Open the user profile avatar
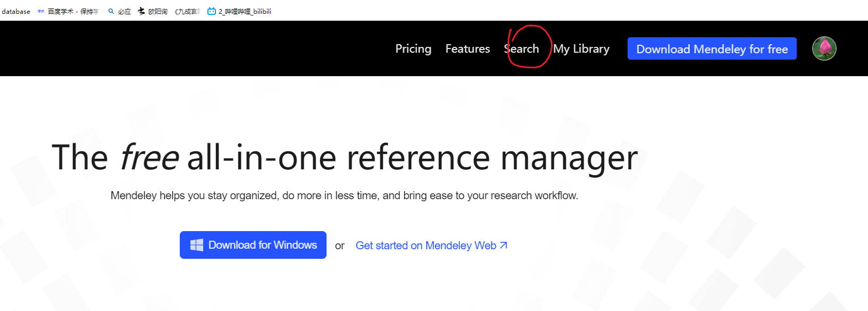This screenshot has height=311, width=868. click(824, 48)
